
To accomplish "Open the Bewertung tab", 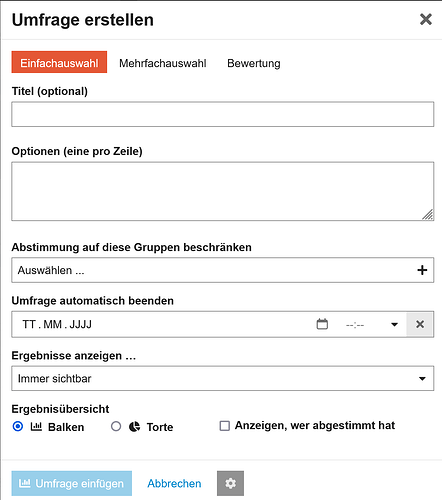I will click(254, 63).
